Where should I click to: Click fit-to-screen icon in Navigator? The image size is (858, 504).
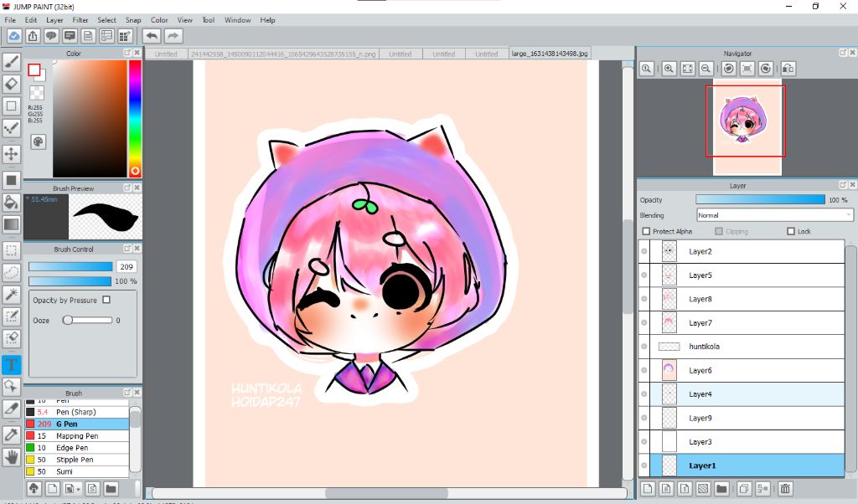(687, 69)
